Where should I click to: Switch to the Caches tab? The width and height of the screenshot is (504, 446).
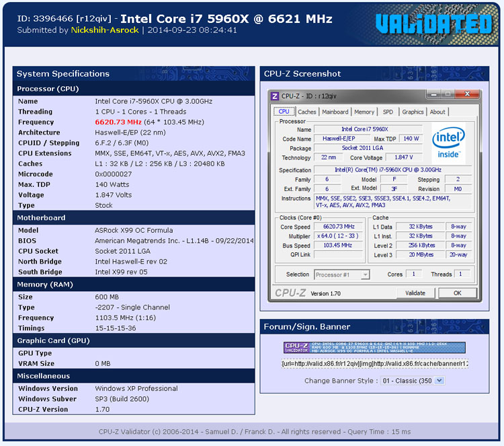(x=307, y=112)
